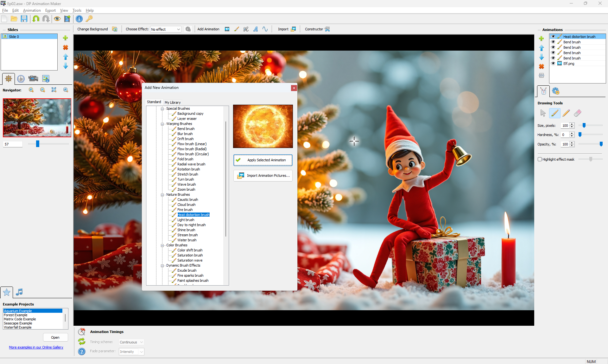
Task: Hide the Elf.png animation layer
Action: (x=553, y=64)
